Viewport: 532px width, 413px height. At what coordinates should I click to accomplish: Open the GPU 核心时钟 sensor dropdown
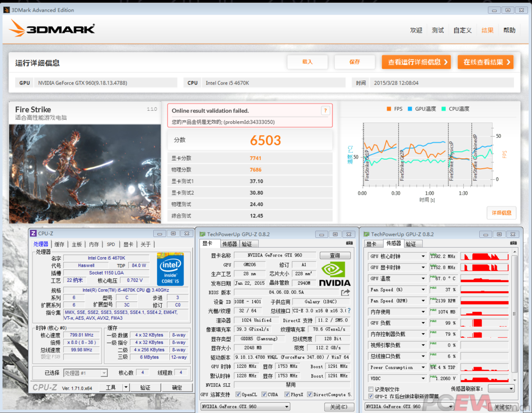click(423, 256)
